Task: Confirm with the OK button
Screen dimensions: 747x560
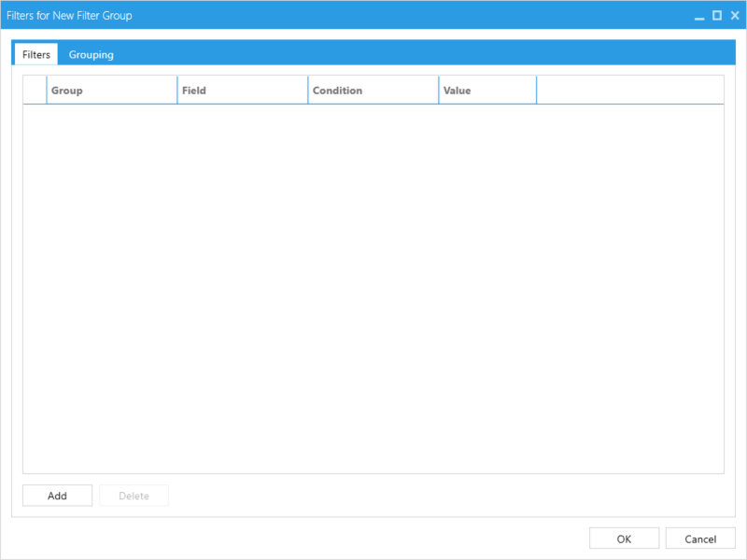Action: tap(624, 539)
